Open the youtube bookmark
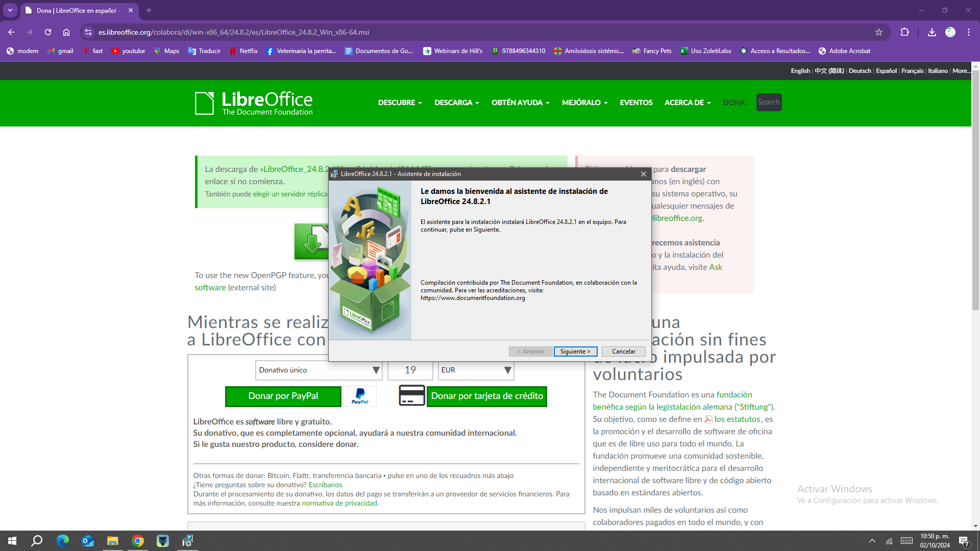The image size is (980, 551). click(x=128, y=51)
